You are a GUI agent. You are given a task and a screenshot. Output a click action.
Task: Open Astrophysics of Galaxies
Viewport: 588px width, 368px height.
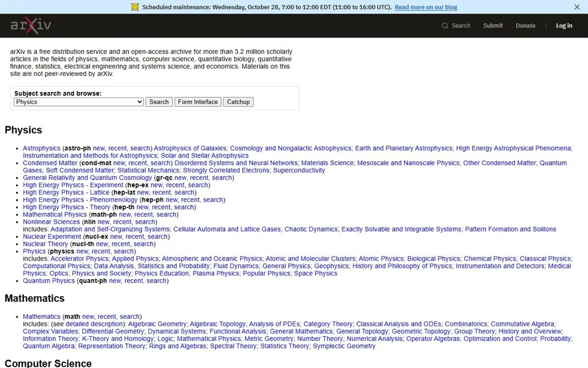click(x=190, y=148)
